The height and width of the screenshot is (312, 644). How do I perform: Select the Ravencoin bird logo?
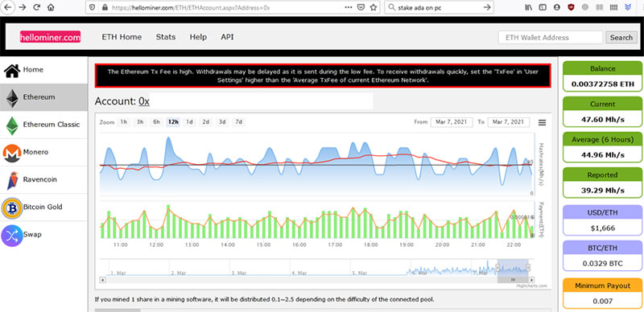pos(12,180)
